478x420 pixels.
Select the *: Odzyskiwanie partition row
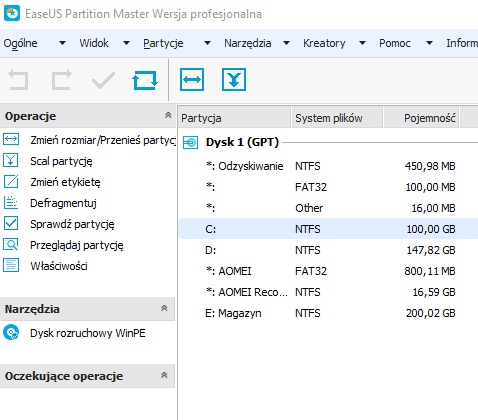pos(328,166)
